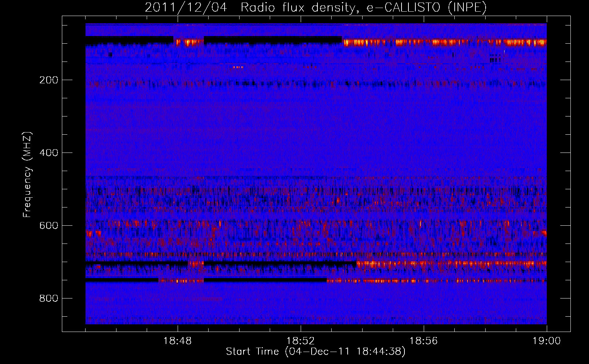
Task: Click the 400 frequency tick label
Action: coord(49,153)
